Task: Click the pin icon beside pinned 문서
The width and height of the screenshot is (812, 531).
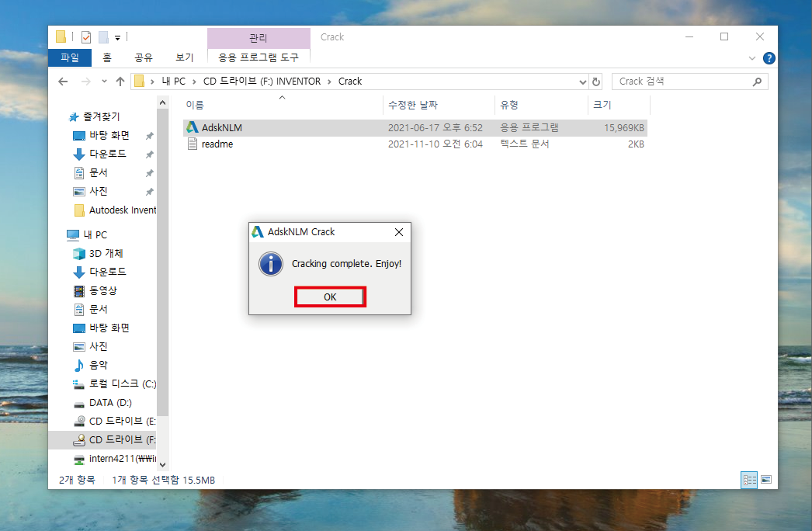Action: 149,173
